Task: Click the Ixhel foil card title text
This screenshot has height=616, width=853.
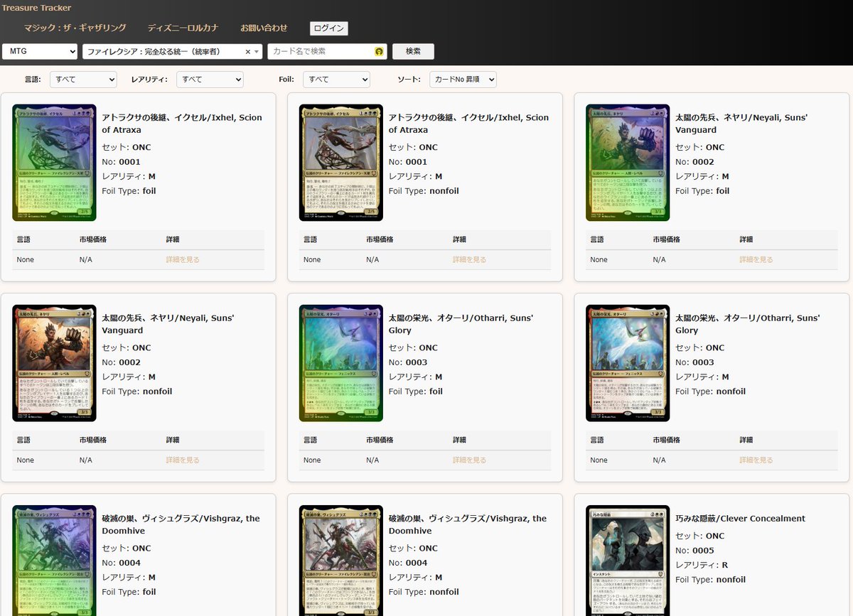Action: (x=182, y=124)
